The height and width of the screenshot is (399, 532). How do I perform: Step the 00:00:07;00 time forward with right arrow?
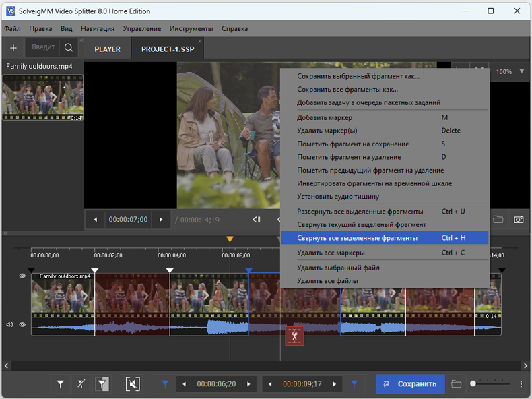click(161, 220)
